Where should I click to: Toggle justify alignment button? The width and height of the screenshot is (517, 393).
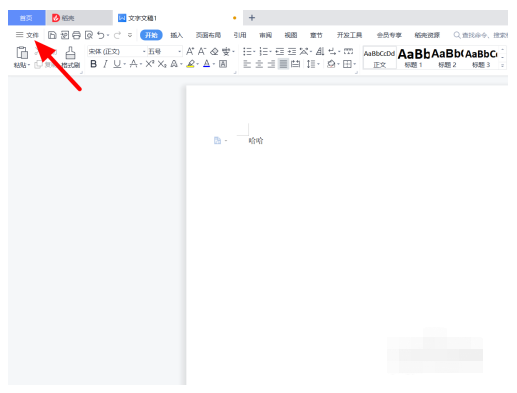283,64
